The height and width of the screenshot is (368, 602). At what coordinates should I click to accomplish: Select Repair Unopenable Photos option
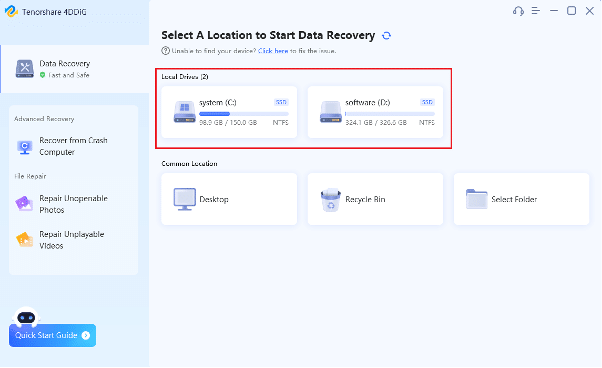[73, 204]
